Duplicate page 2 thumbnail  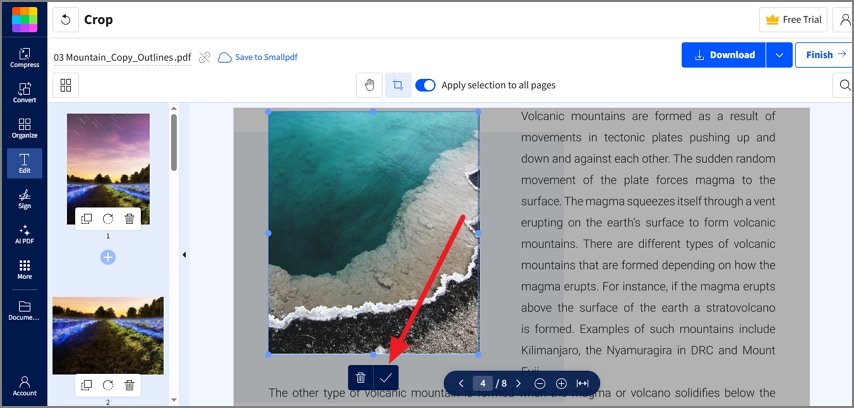click(86, 385)
